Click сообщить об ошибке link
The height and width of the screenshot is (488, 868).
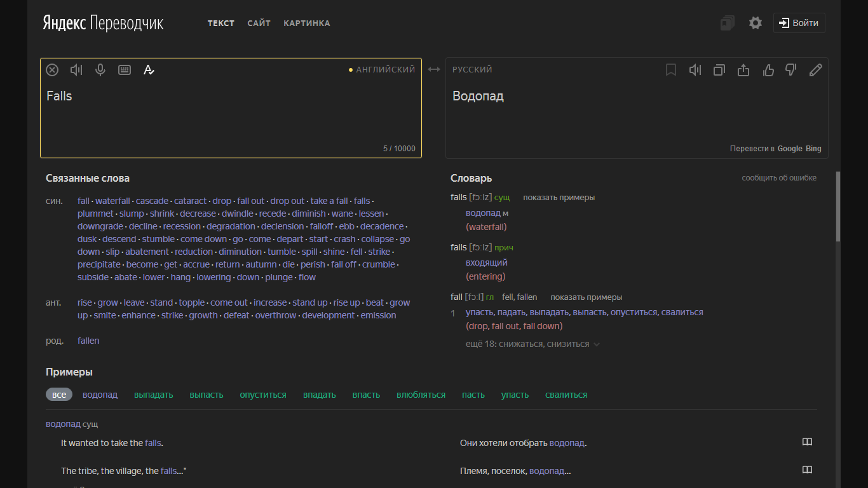tap(779, 178)
